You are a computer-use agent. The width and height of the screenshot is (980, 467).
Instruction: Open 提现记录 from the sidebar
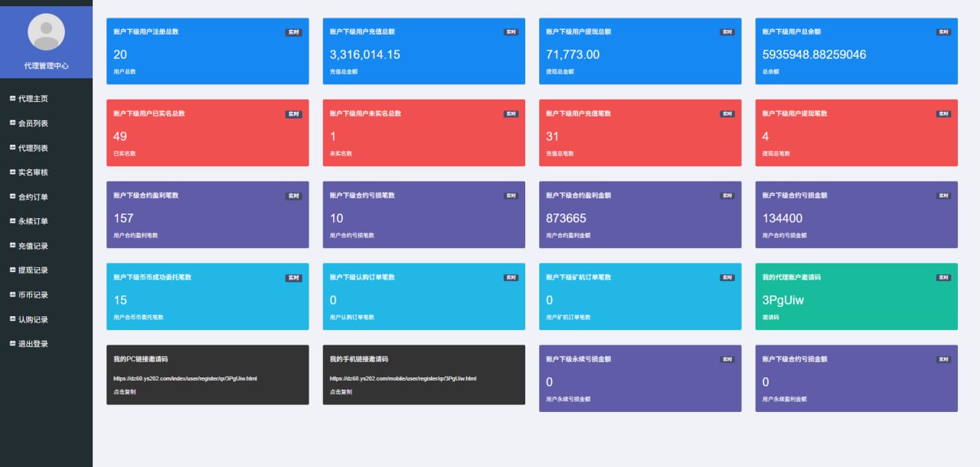[33, 270]
